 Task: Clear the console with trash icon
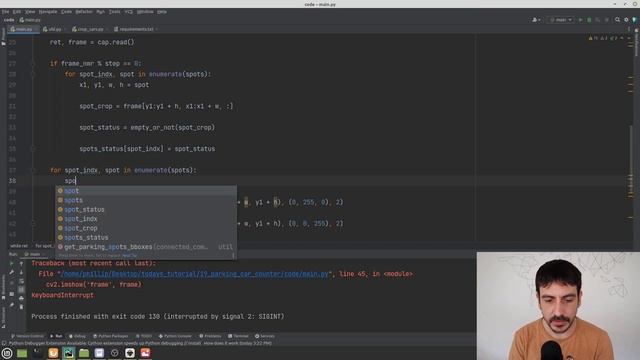(x=21, y=307)
